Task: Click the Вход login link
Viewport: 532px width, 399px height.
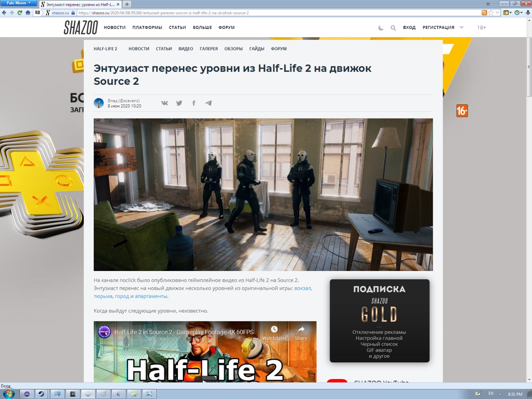Action: pyautogui.click(x=409, y=27)
